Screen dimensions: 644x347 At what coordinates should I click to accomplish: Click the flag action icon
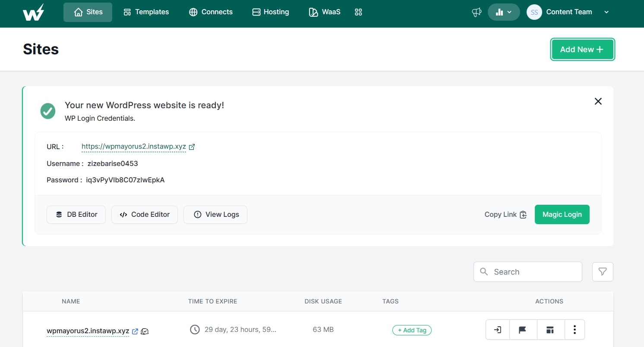(x=523, y=330)
